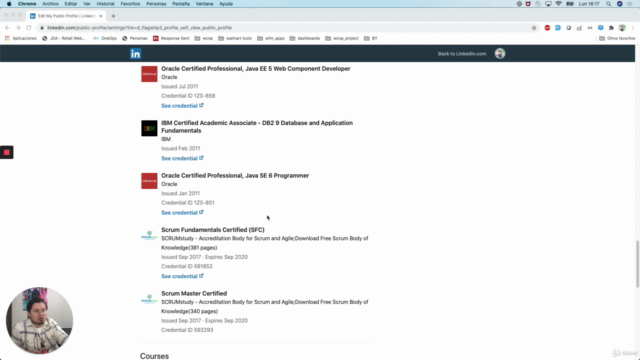Expand the wcnp bookmarks folder
Viewport: 640px width, 360px height.
pos(204,38)
